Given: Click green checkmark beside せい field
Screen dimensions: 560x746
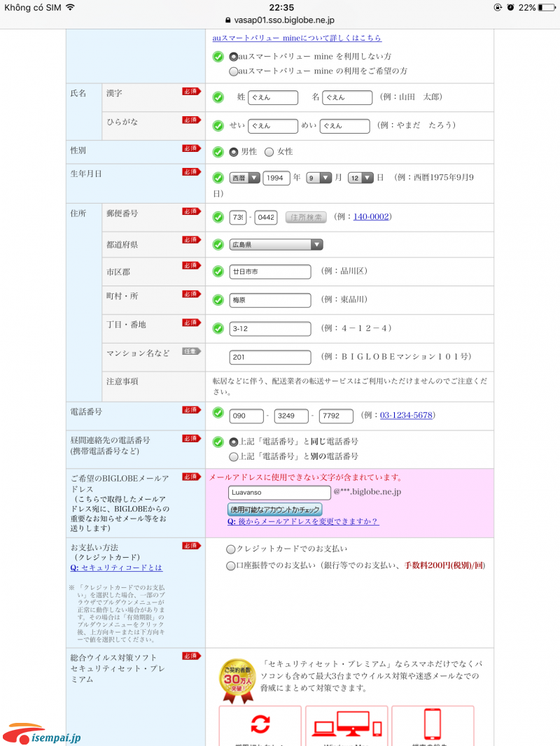Looking at the screenshot, I should tap(218, 125).
